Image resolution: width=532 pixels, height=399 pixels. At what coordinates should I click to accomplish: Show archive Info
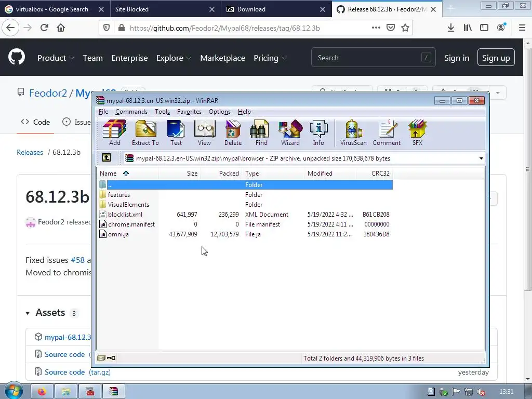coord(318,132)
